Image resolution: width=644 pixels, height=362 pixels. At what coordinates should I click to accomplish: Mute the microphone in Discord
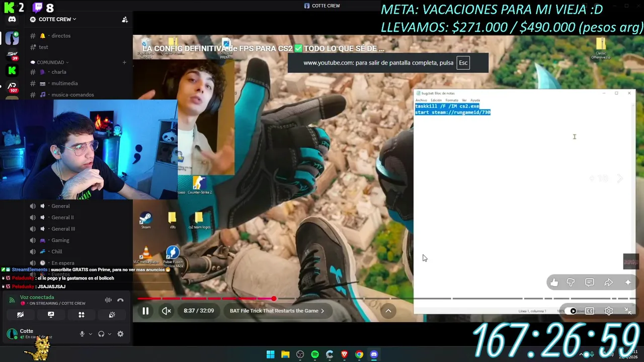click(x=82, y=334)
